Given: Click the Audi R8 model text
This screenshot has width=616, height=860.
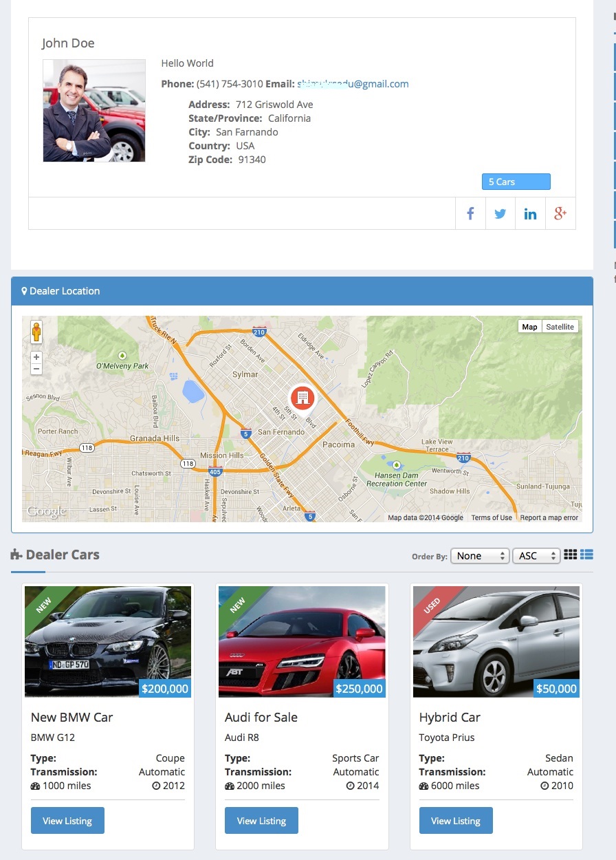Looking at the screenshot, I should pos(242,738).
